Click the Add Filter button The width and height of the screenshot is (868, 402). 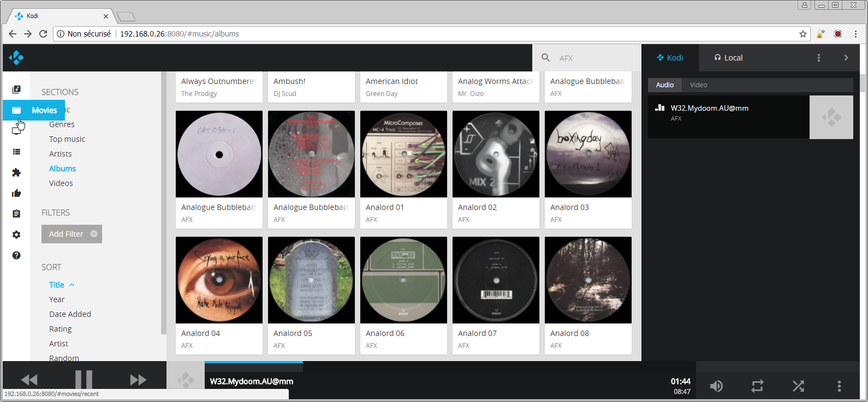pyautogui.click(x=72, y=234)
